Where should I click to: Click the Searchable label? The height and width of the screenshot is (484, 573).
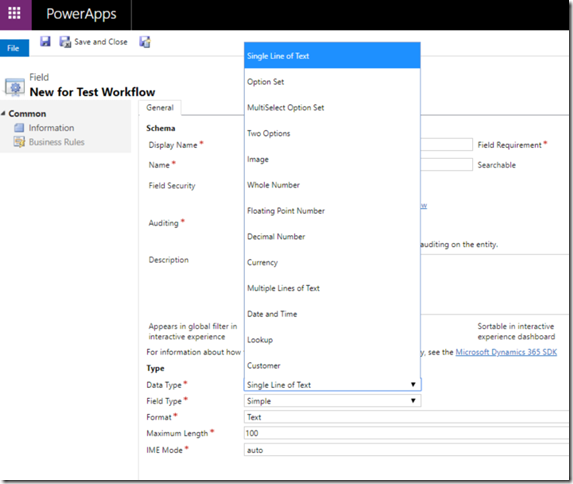point(497,165)
